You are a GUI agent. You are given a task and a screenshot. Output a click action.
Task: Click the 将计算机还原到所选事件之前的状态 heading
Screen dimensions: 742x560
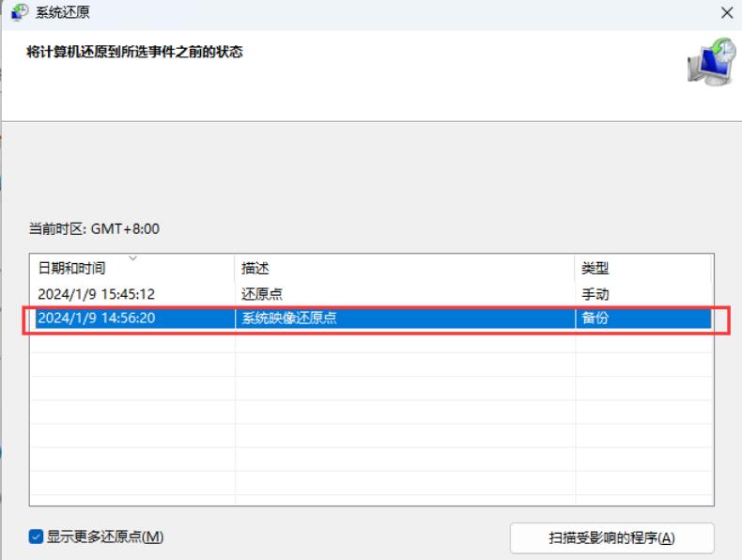[x=134, y=52]
